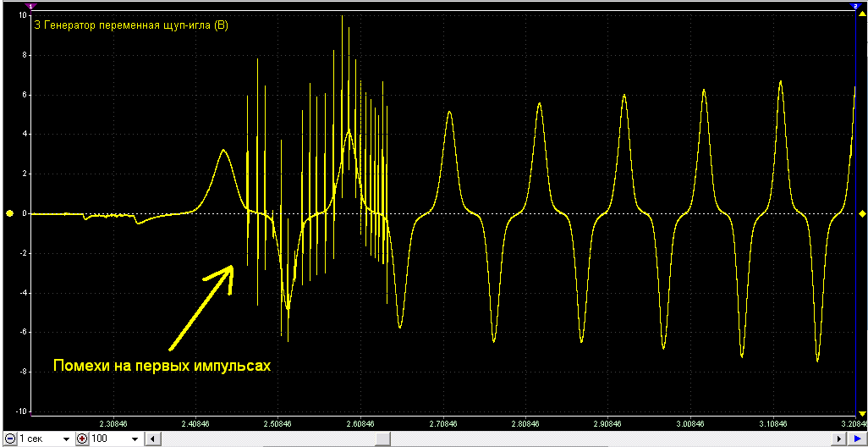Click the scroll left arrow button
Screen dimensions: 868x447
[x=152, y=439]
